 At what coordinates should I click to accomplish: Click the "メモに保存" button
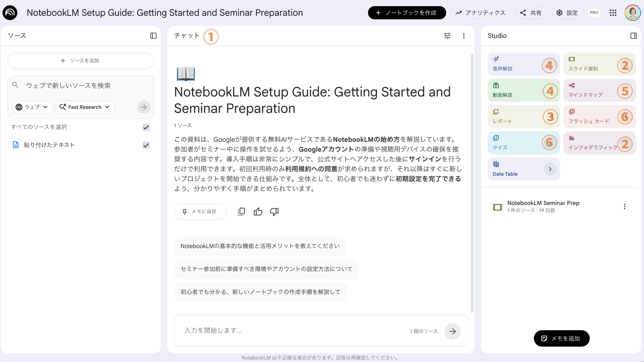[200, 212]
